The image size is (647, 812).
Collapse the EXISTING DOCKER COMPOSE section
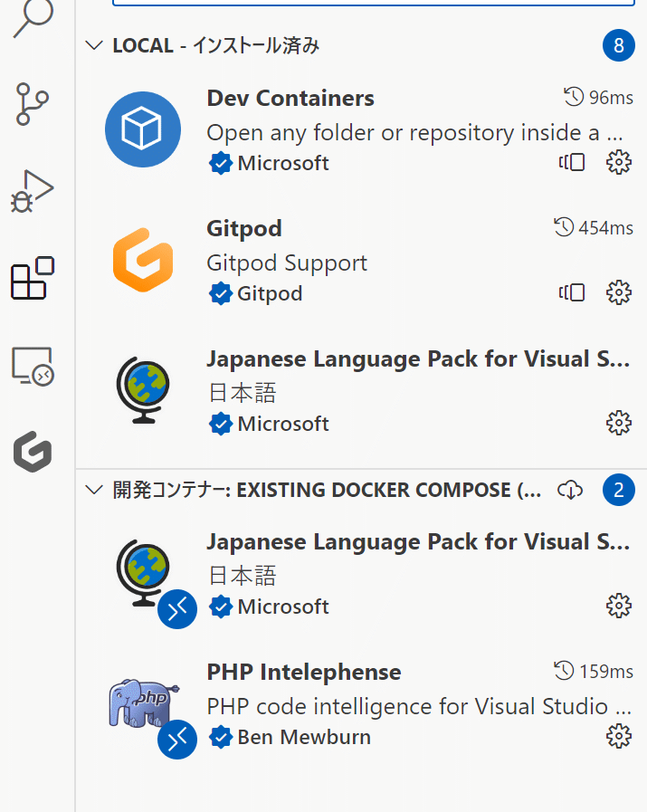tap(94, 490)
